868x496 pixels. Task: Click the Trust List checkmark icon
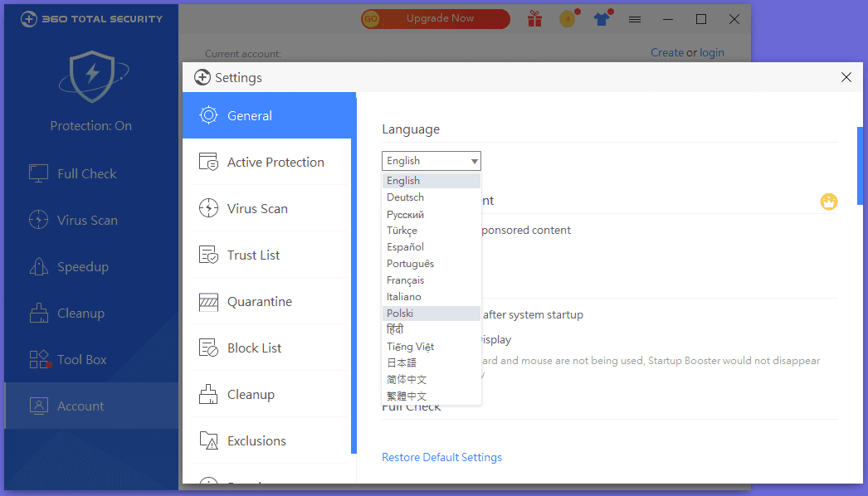(x=208, y=255)
